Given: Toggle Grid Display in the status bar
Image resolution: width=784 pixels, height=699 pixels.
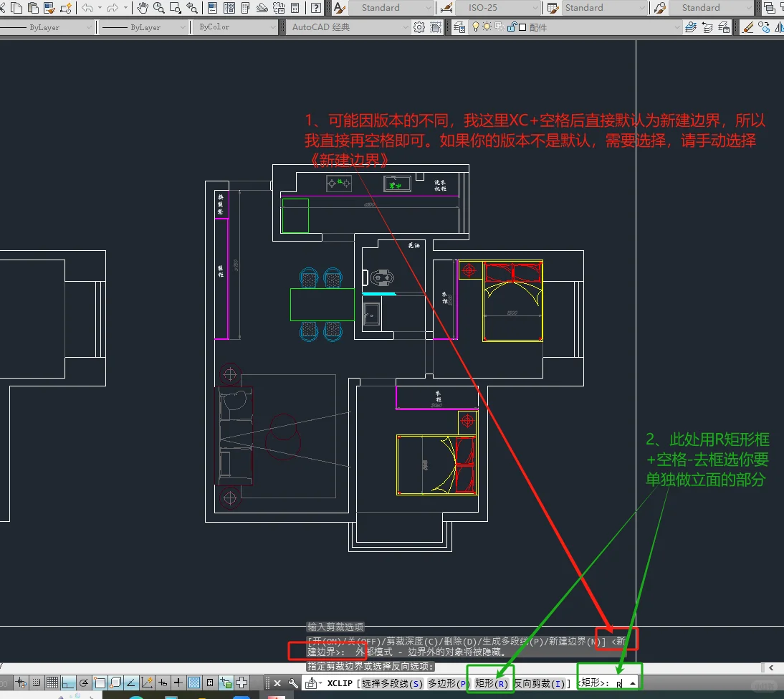Looking at the screenshot, I should [52, 683].
